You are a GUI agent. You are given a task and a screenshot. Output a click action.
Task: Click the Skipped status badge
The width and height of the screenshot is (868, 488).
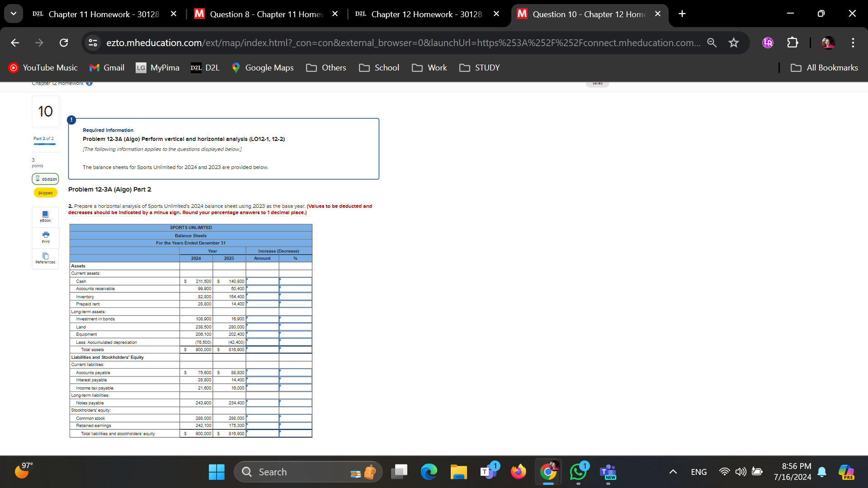point(45,192)
